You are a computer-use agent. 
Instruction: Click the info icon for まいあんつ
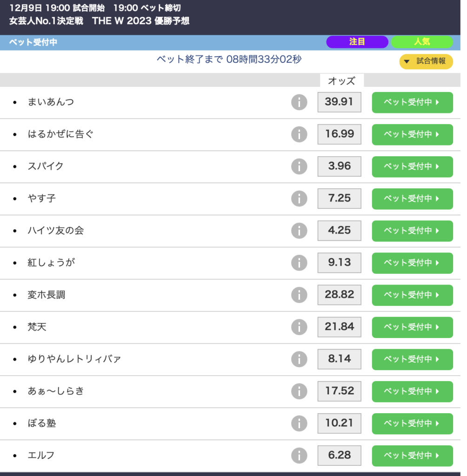(x=299, y=102)
